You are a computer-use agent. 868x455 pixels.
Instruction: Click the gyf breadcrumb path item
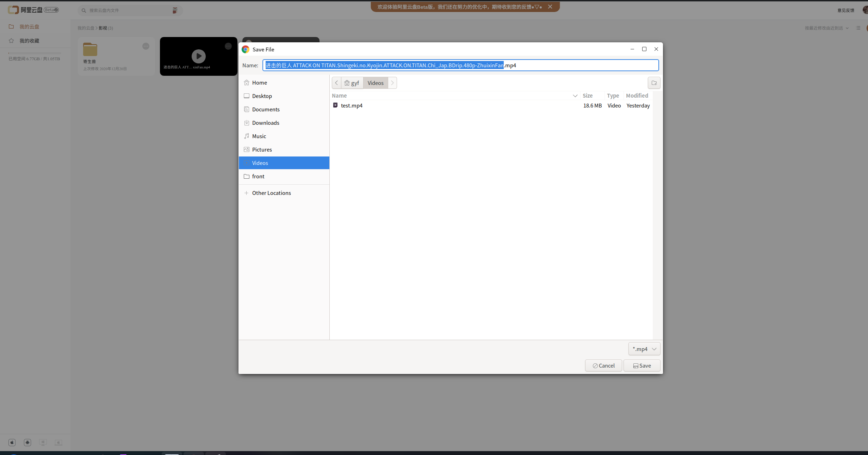(351, 83)
